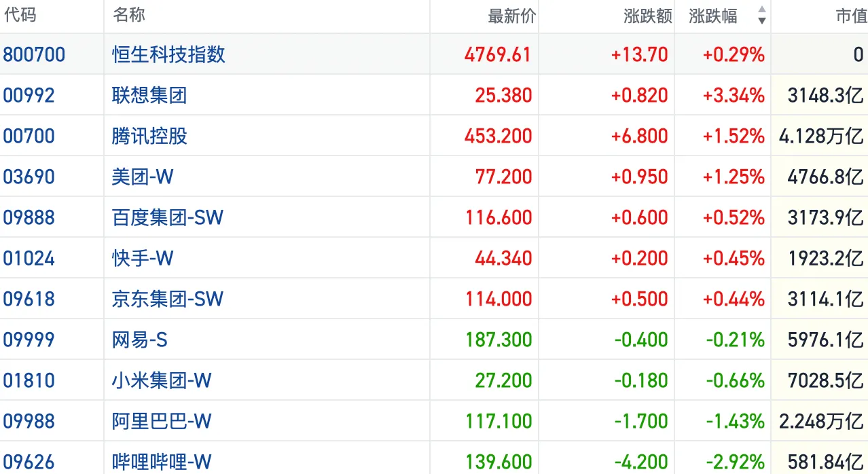This screenshot has height=474, width=868.
Task: Click latest price 117.100
Action: tap(499, 421)
